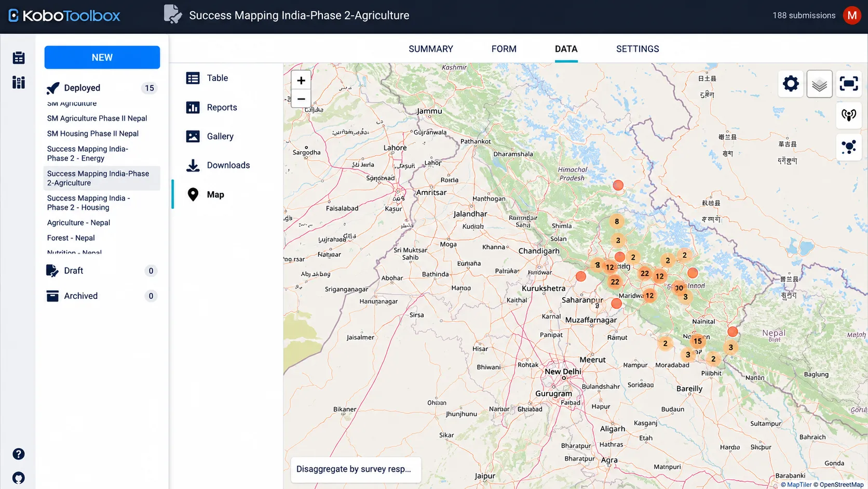Click the map cluster labeled 30
The width and height of the screenshot is (868, 489).
click(679, 288)
